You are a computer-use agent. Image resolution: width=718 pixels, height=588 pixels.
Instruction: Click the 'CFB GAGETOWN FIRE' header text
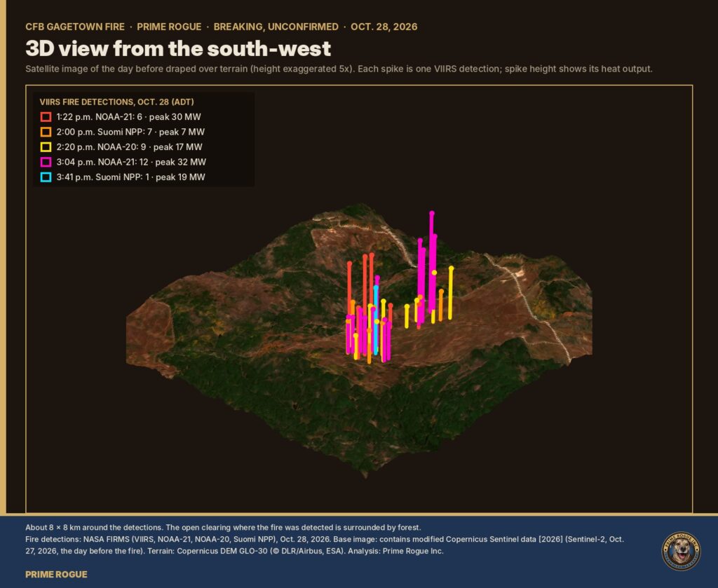coord(75,27)
